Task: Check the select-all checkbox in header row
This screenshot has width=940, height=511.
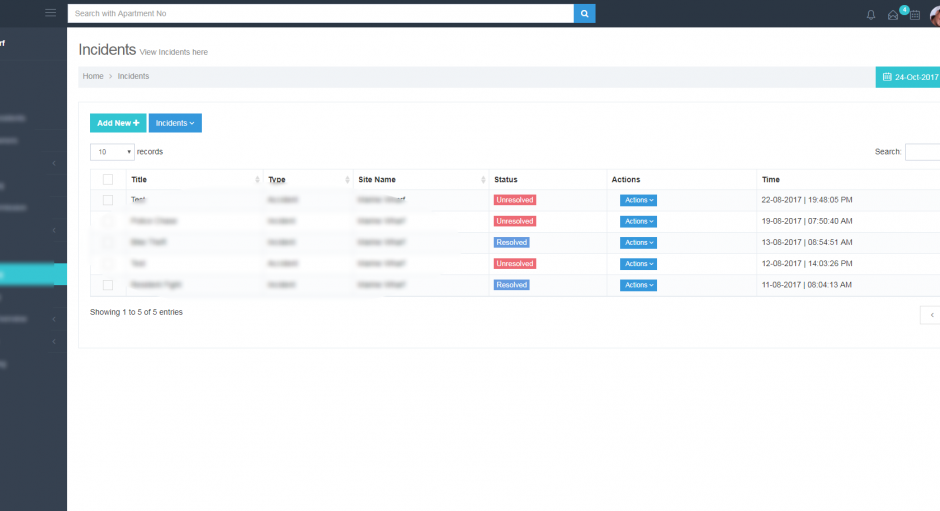Action: [108, 179]
